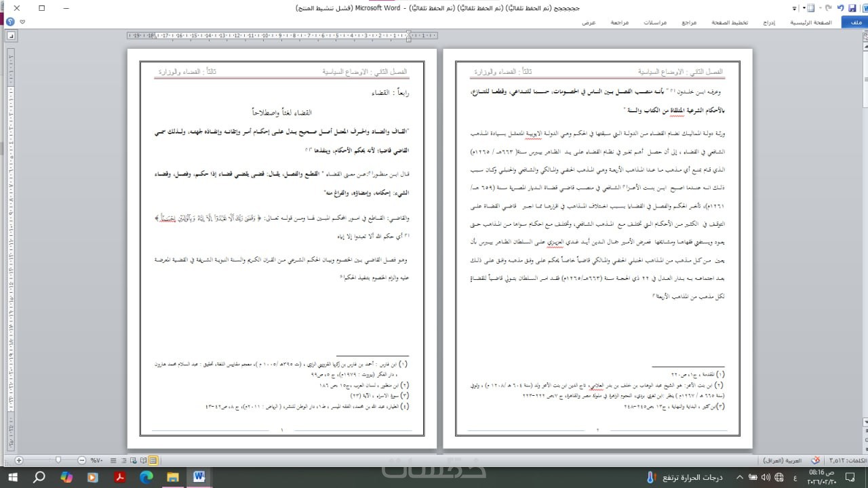Open the media player app on taskbar

(x=93, y=477)
